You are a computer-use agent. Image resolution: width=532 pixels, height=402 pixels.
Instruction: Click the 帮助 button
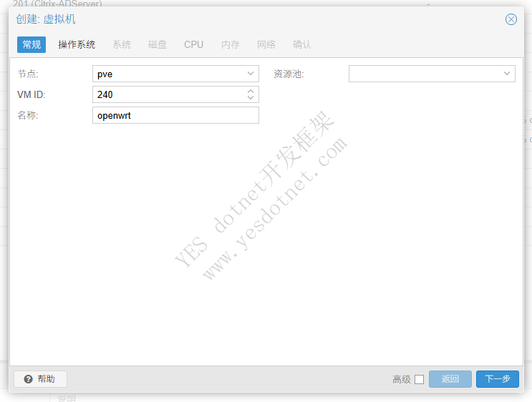click(40, 379)
